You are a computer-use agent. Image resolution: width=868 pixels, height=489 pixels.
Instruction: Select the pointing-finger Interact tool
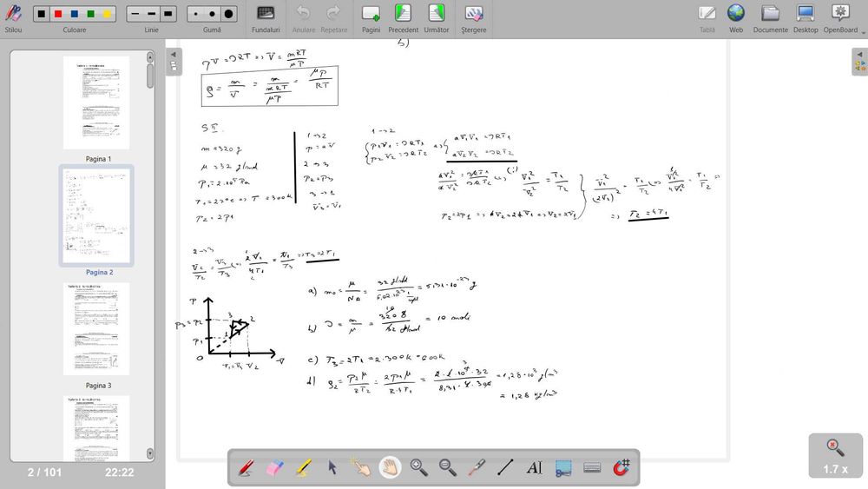click(361, 468)
